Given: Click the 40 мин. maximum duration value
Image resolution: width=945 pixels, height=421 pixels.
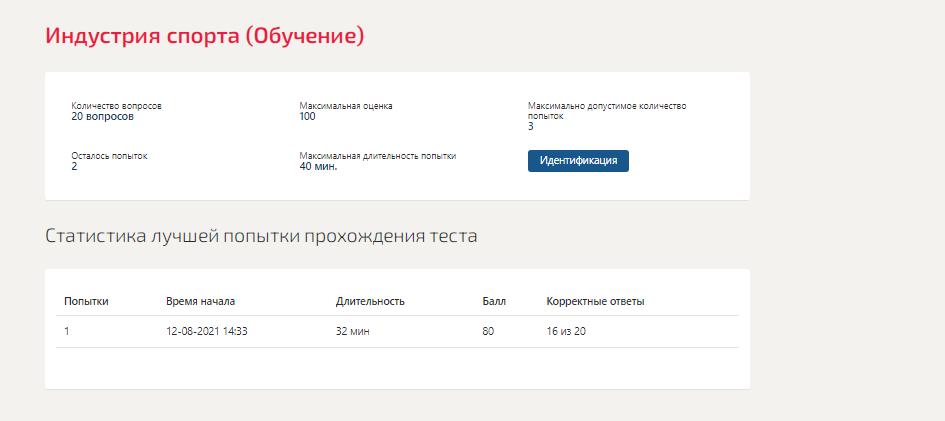Looking at the screenshot, I should click(318, 167).
